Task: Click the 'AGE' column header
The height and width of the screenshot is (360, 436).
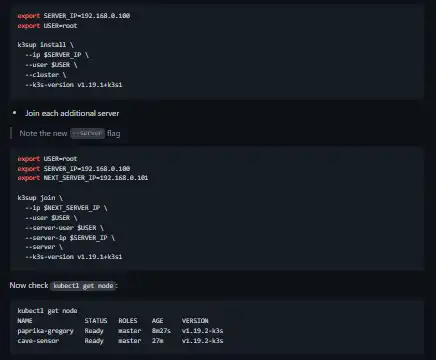Action: 158,321
